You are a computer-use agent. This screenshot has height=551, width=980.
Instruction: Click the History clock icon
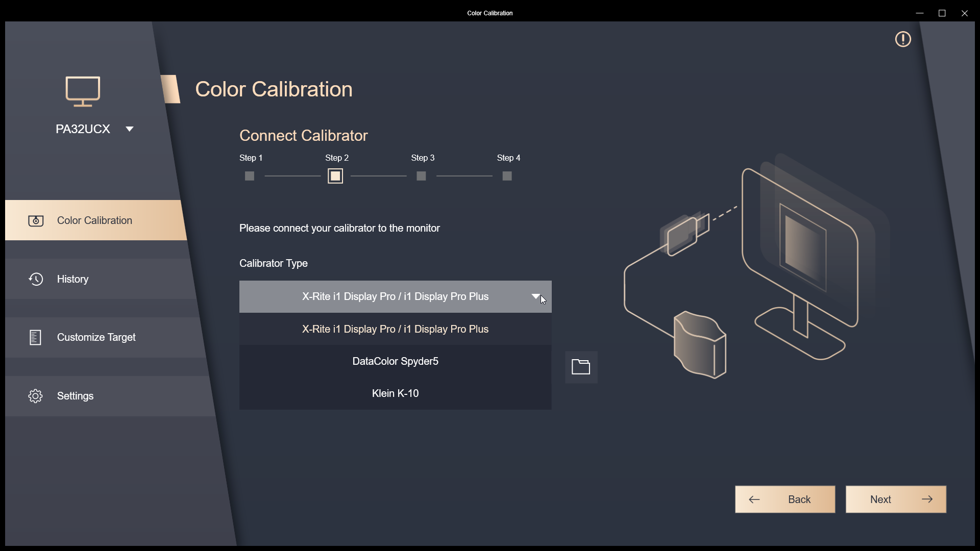pos(36,279)
